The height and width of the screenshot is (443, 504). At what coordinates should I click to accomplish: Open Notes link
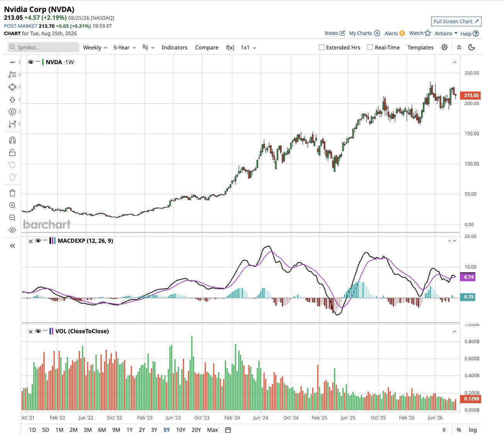pyautogui.click(x=335, y=33)
